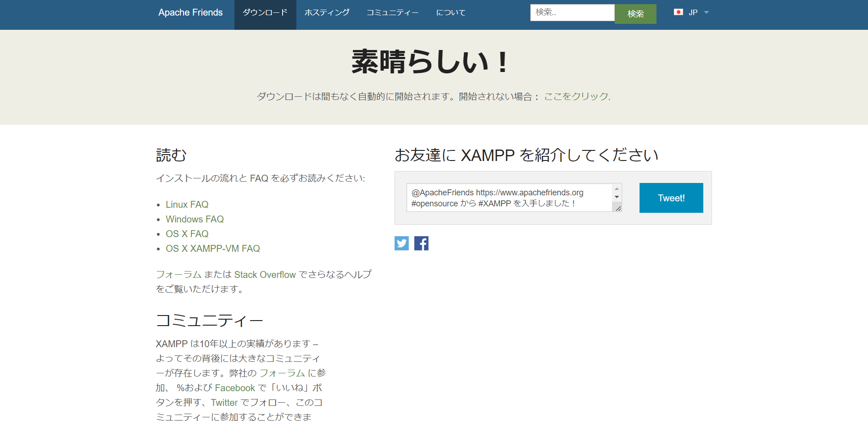Open the Facebook link in community text
The image size is (868, 421).
click(235, 388)
